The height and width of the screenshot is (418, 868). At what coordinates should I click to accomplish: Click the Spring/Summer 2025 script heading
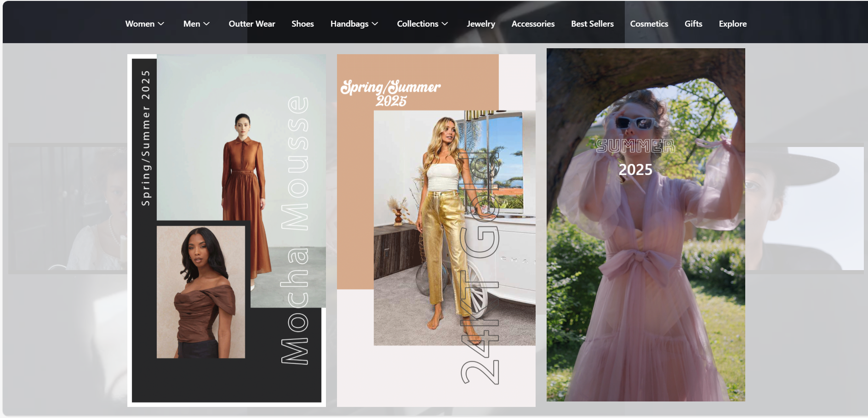(390, 93)
